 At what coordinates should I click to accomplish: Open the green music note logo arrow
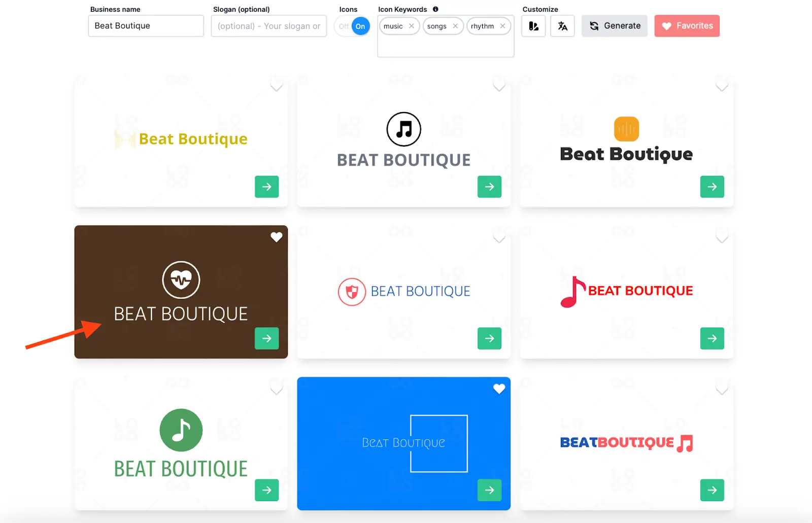tap(267, 490)
